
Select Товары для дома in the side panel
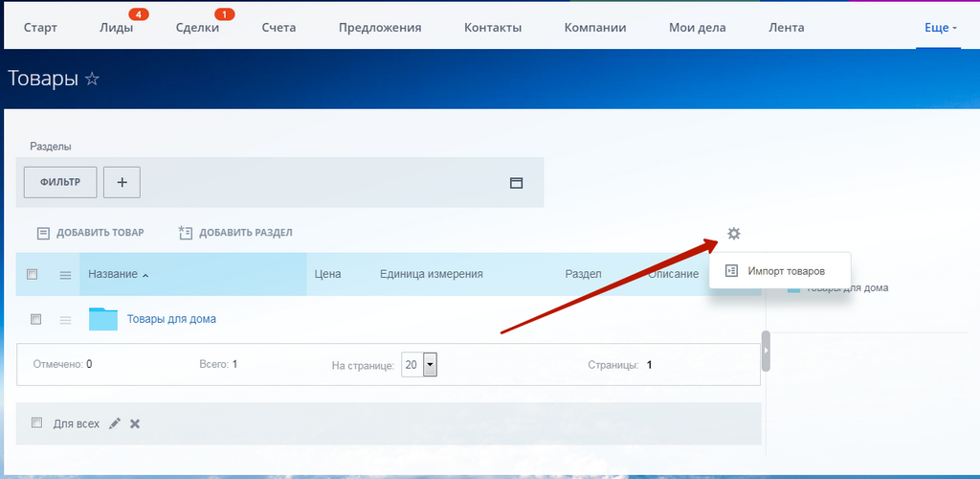tap(847, 288)
